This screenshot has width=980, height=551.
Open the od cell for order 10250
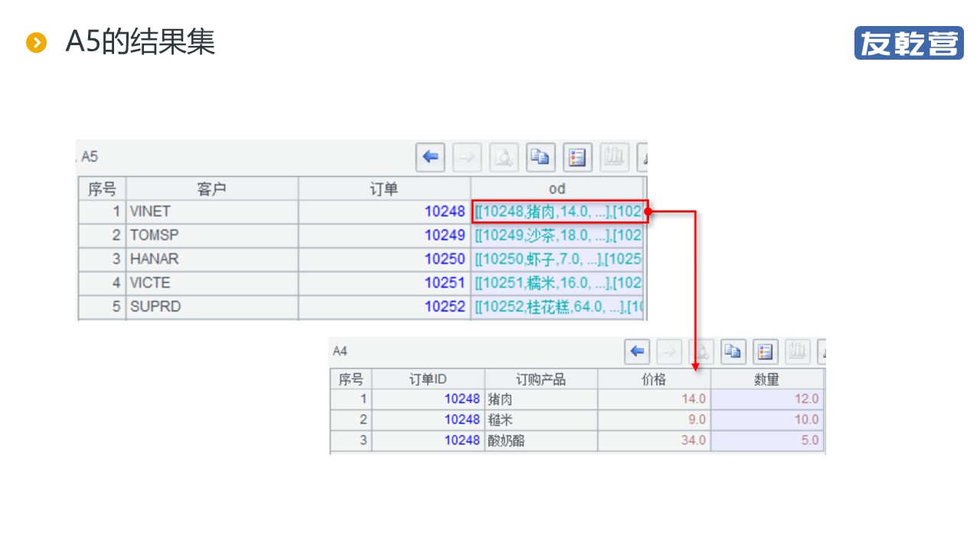tap(557, 259)
